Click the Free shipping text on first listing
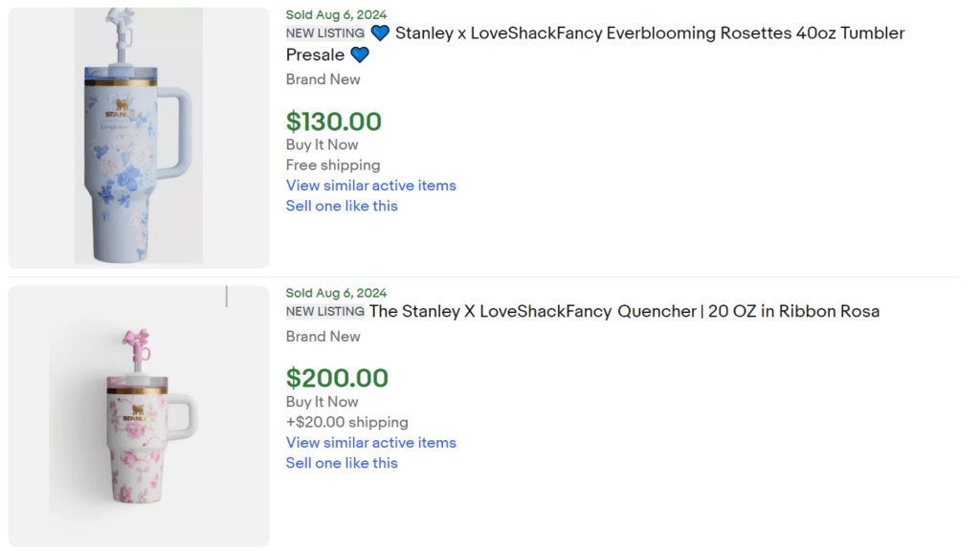The height and width of the screenshot is (551, 980). click(332, 165)
